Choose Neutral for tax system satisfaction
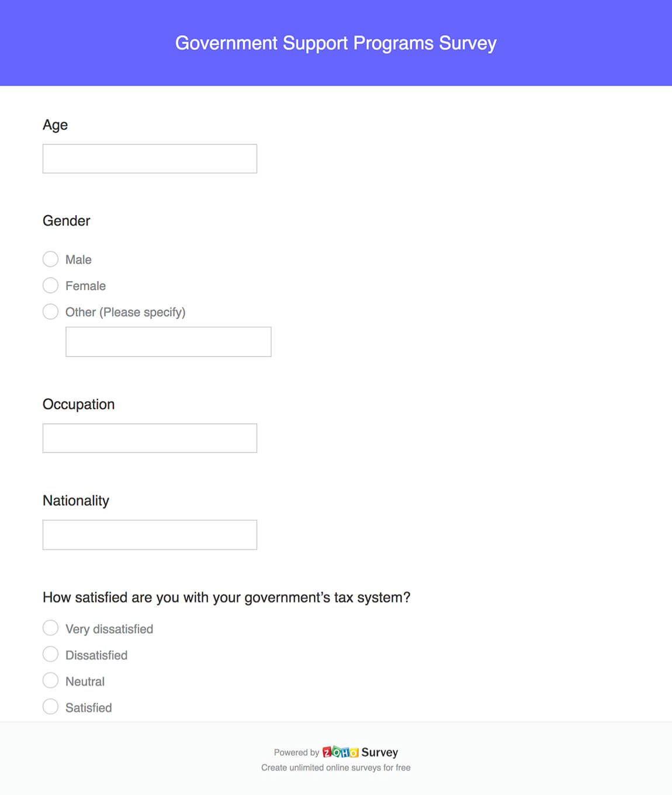This screenshot has width=672, height=795. 50,680
